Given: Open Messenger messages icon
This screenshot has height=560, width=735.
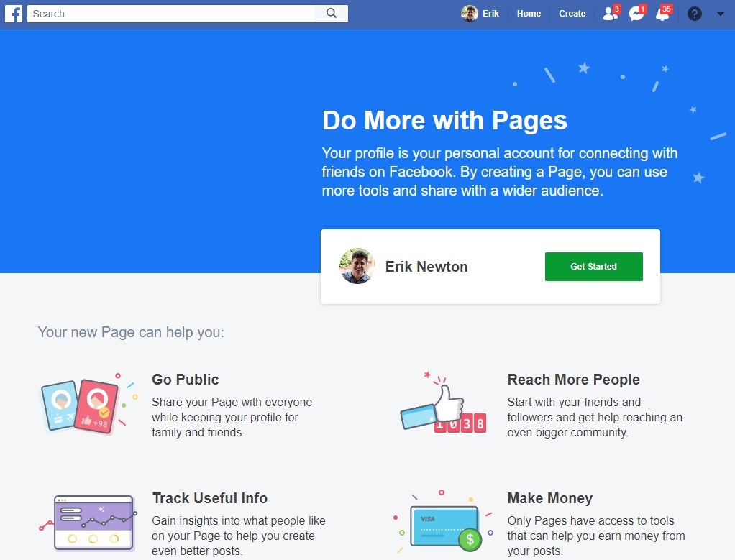Looking at the screenshot, I should [x=636, y=13].
